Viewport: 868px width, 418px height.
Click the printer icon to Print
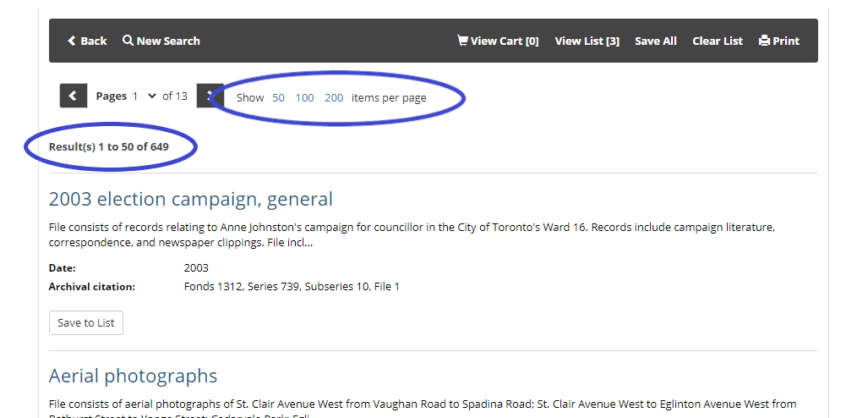point(764,41)
